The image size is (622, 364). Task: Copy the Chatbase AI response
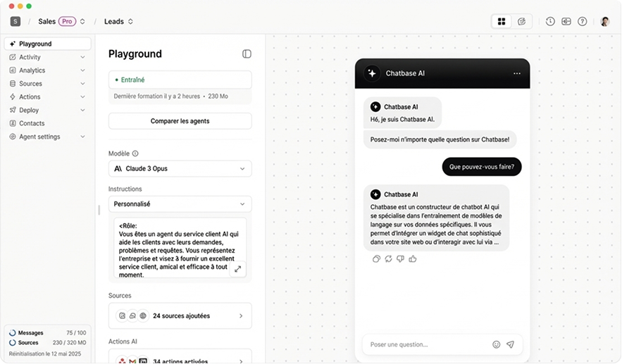pyautogui.click(x=377, y=259)
